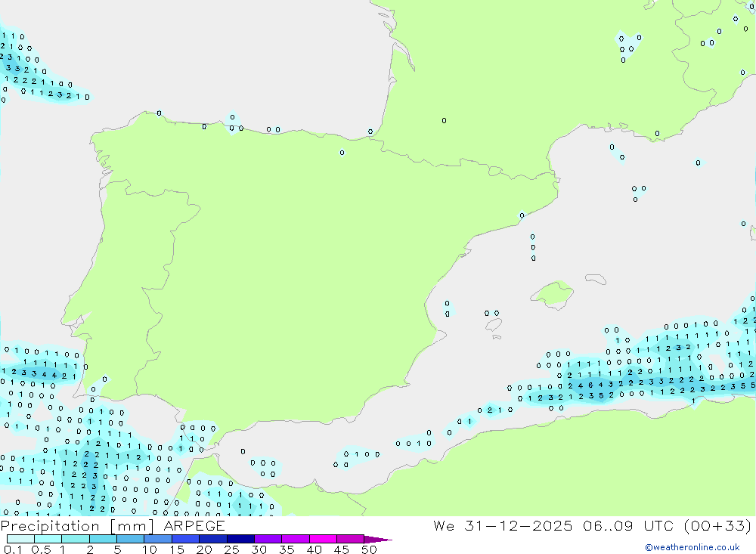Choose the 25–30 mm navy legend swatch
This screenshot has height=554, width=756.
click(x=240, y=539)
